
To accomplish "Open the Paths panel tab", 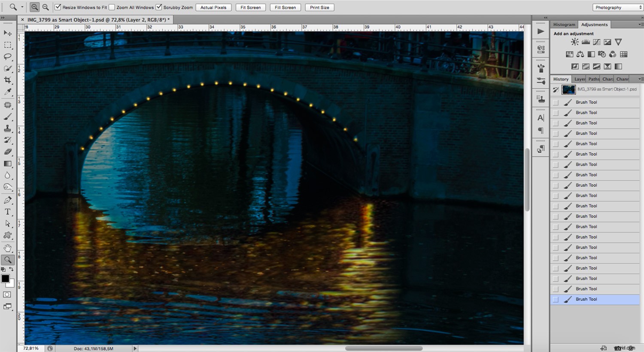I will [x=593, y=79].
